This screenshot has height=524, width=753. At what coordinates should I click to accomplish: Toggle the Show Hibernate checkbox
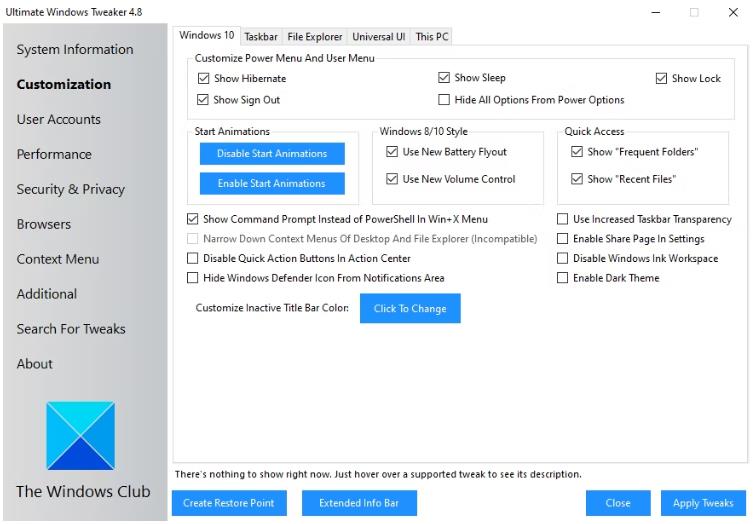pos(204,78)
